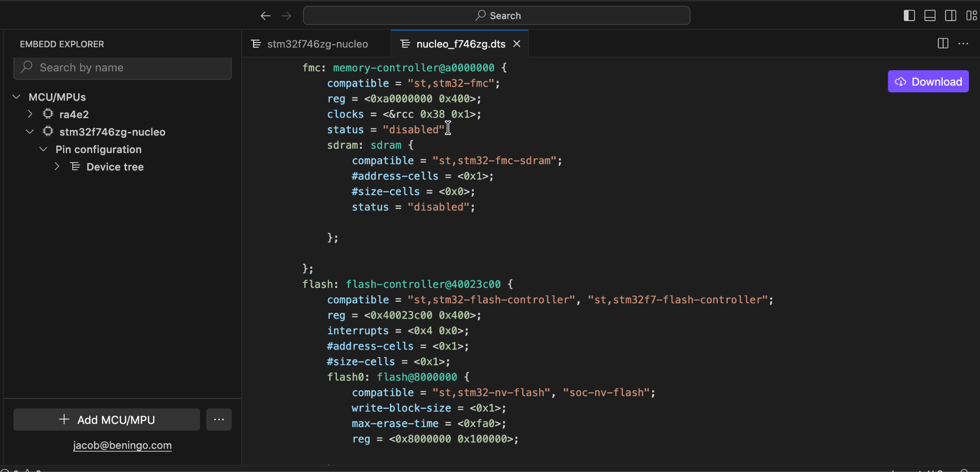The height and width of the screenshot is (472, 980).
Task: Expand the Device tree node
Action: [57, 166]
